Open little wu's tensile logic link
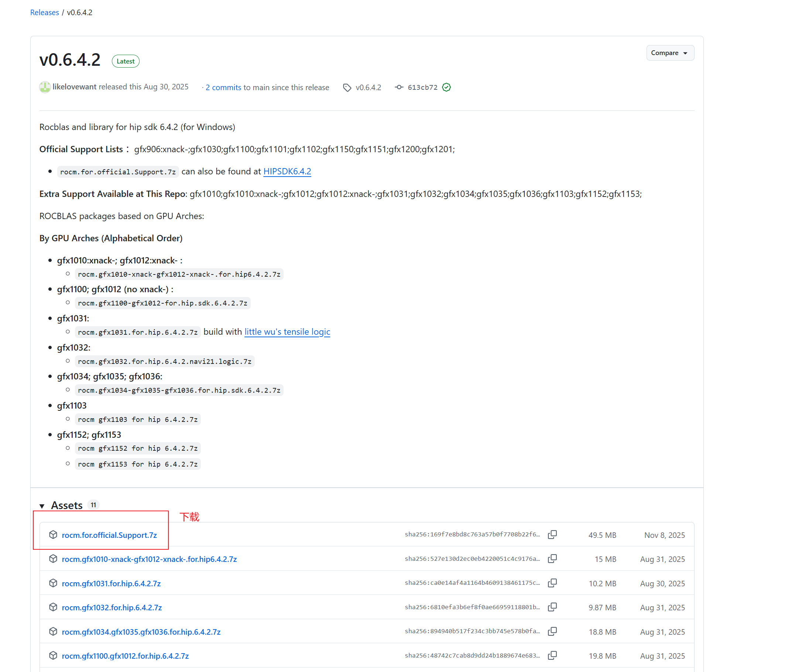The height and width of the screenshot is (672, 785). pyautogui.click(x=287, y=332)
